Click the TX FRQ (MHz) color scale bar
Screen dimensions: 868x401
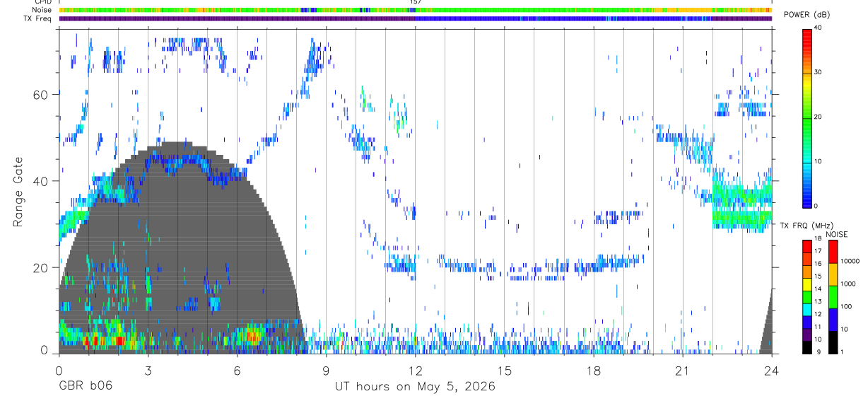[807, 296]
